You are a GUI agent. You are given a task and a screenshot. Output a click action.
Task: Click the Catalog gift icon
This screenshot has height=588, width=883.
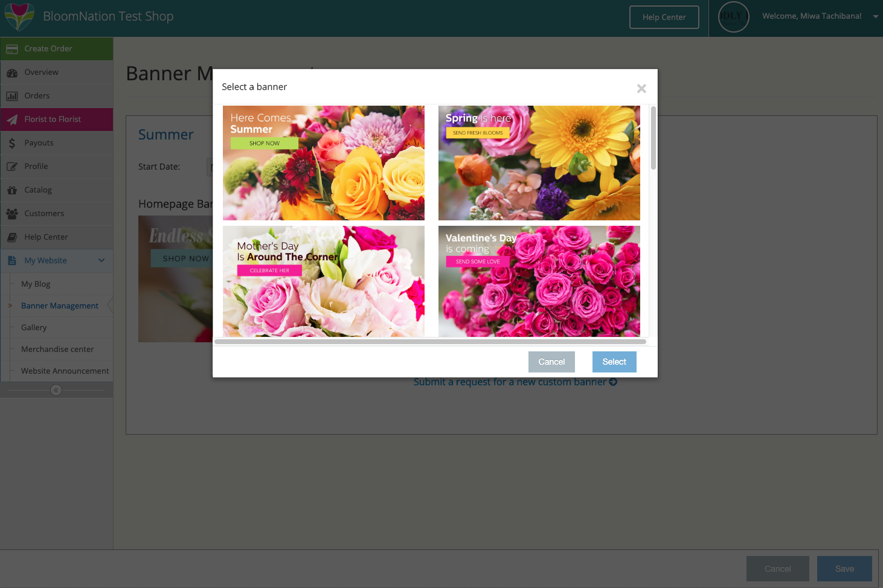12,190
